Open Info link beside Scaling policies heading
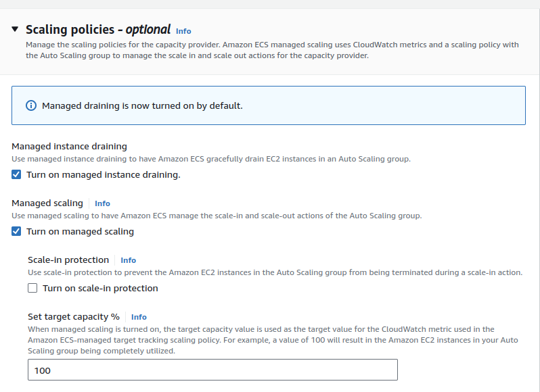Viewport: 540px width, 392px height. click(x=183, y=31)
